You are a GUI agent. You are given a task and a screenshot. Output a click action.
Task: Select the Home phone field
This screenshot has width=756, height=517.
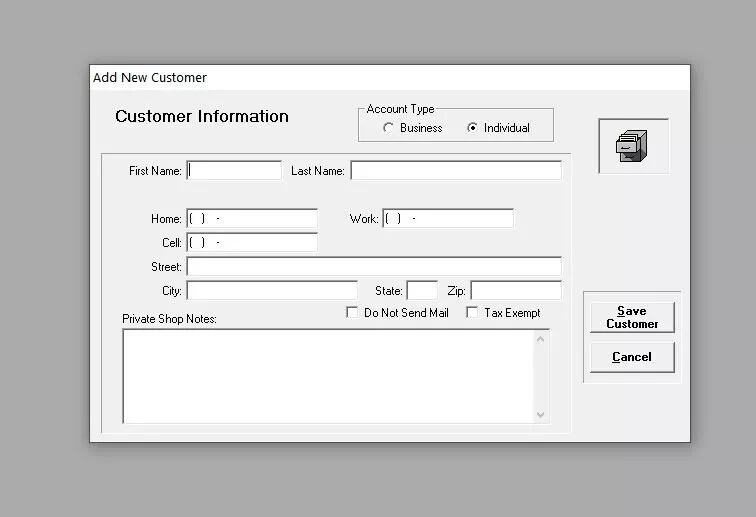pyautogui.click(x=252, y=218)
